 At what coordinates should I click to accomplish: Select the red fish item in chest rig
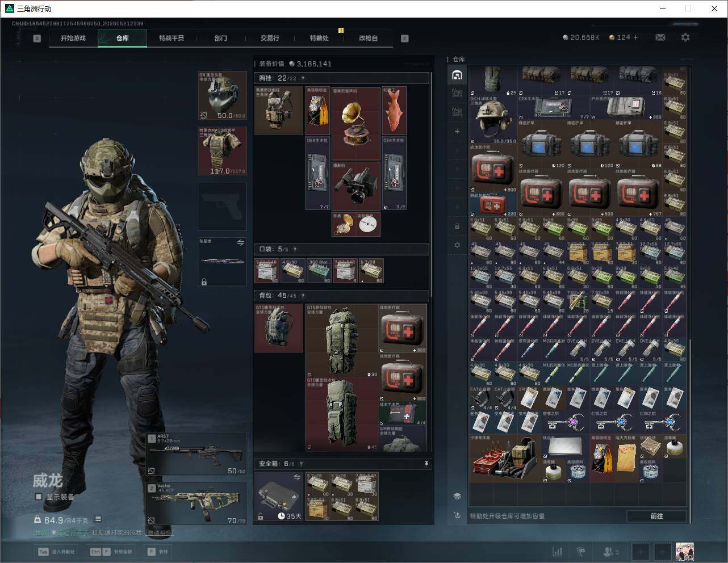394,111
